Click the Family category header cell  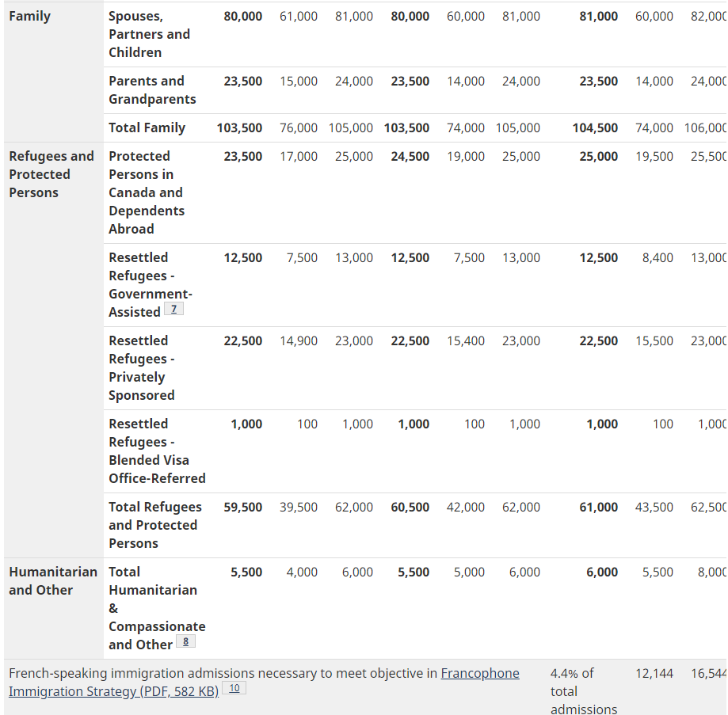tap(30, 17)
